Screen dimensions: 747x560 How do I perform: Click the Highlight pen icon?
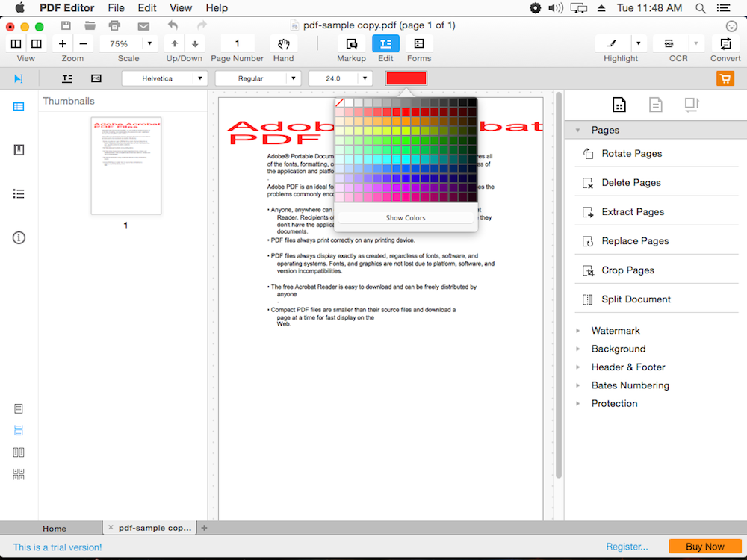[x=613, y=44]
